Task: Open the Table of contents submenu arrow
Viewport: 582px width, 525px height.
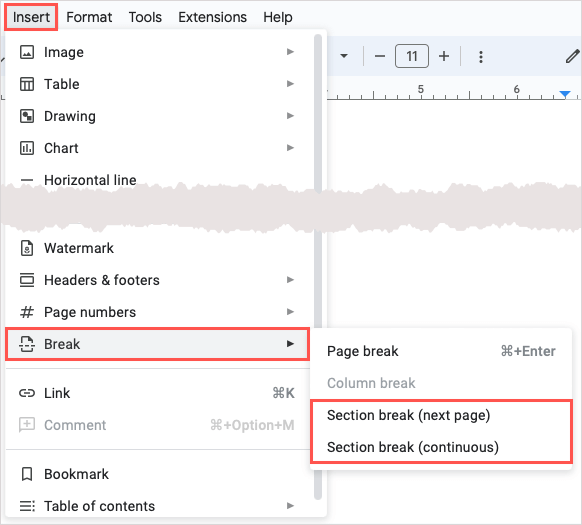Action: point(290,506)
